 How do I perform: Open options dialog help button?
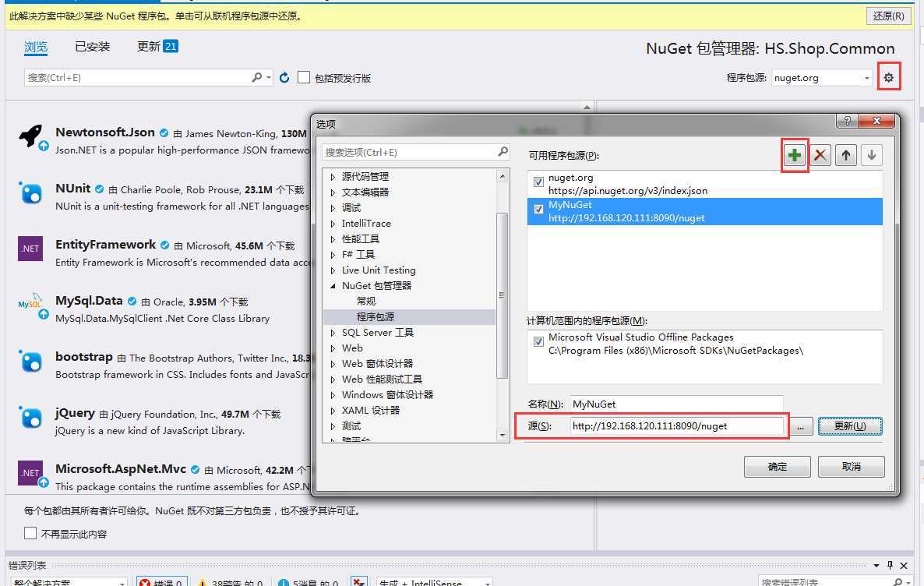(847, 120)
